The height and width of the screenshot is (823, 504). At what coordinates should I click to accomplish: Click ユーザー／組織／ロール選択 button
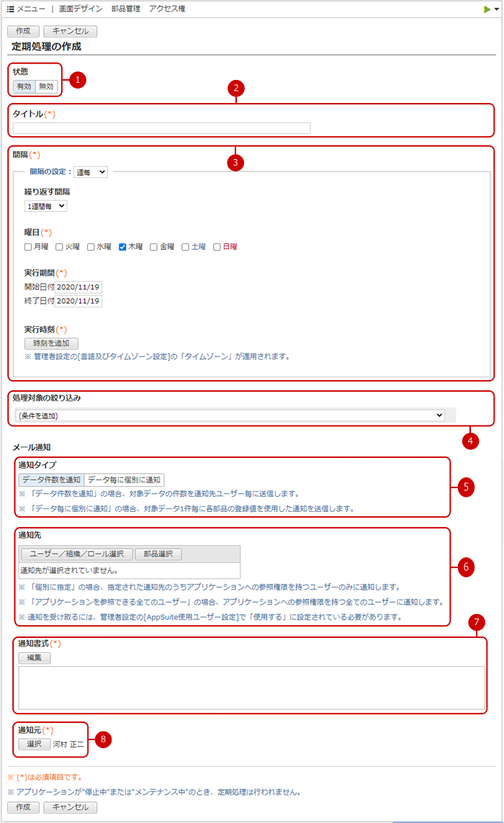76,554
